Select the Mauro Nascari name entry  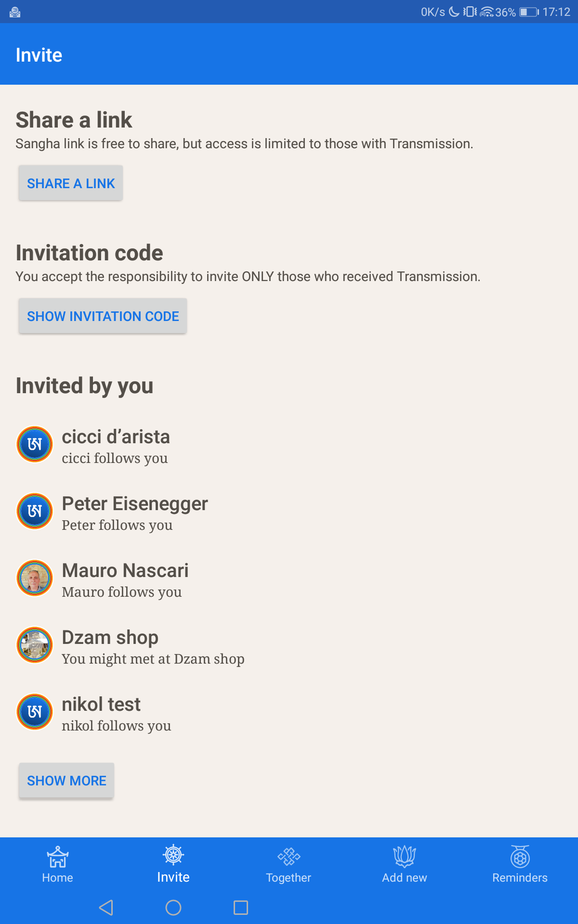point(125,571)
